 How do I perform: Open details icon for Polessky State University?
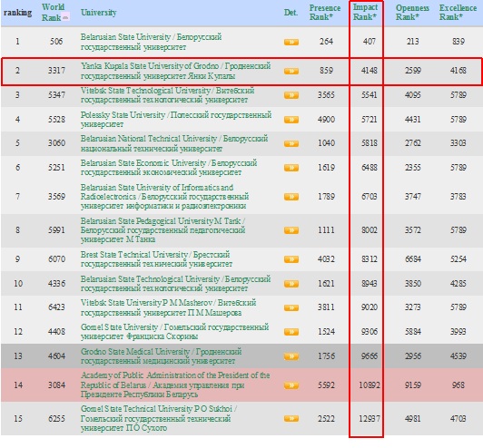pos(291,120)
